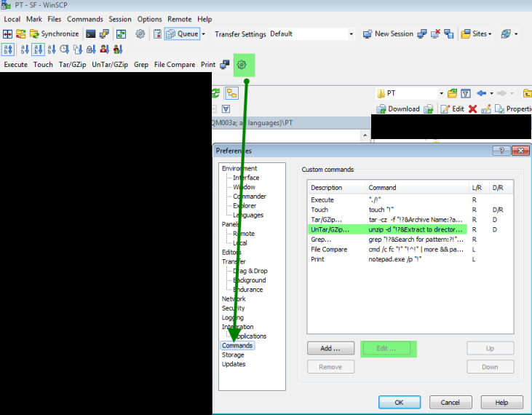Open the Session menu
The height and width of the screenshot is (415, 532).
pyautogui.click(x=120, y=19)
